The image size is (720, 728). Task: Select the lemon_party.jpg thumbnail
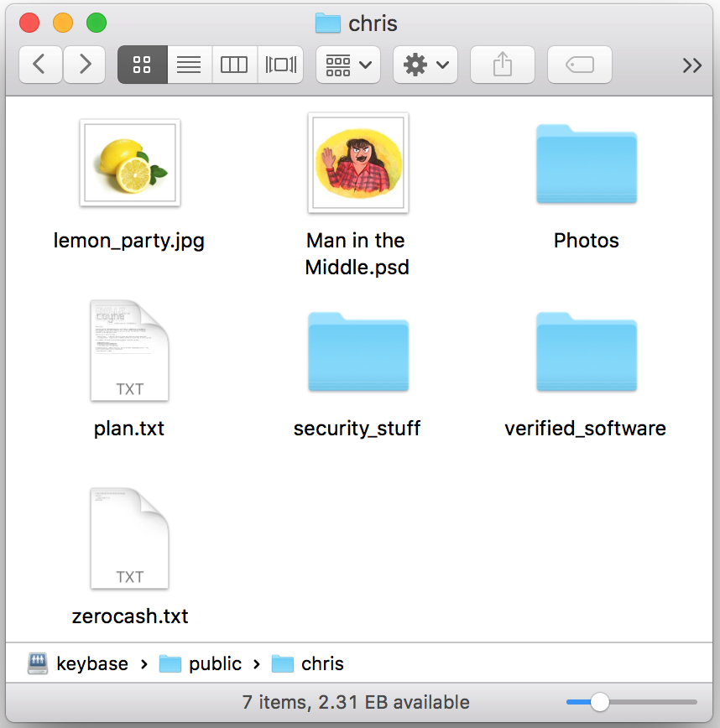[x=130, y=163]
